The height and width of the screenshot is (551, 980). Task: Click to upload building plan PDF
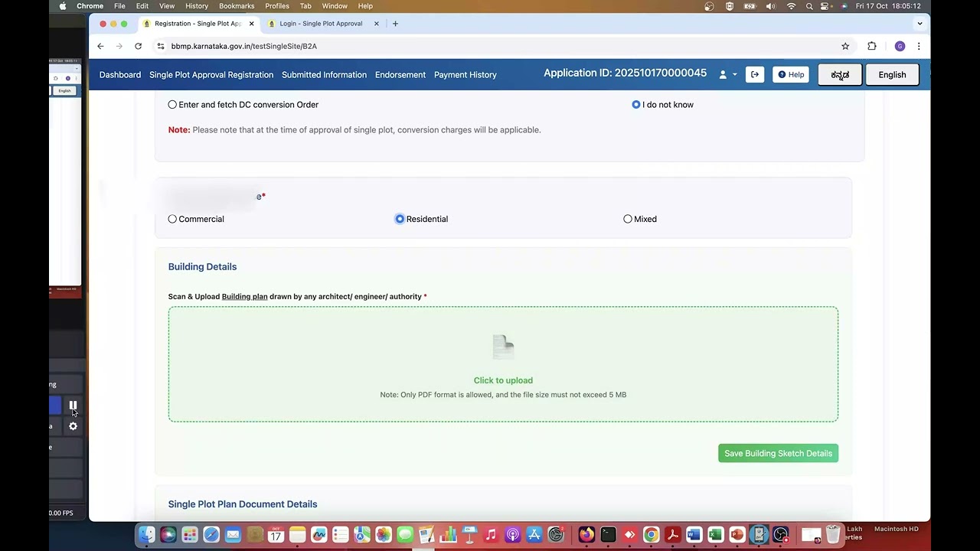click(503, 364)
